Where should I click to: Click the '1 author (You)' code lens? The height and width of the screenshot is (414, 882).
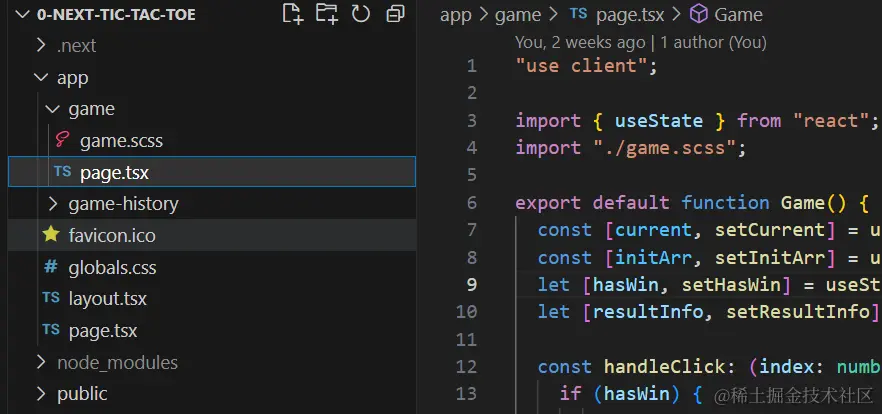pyautogui.click(x=713, y=42)
